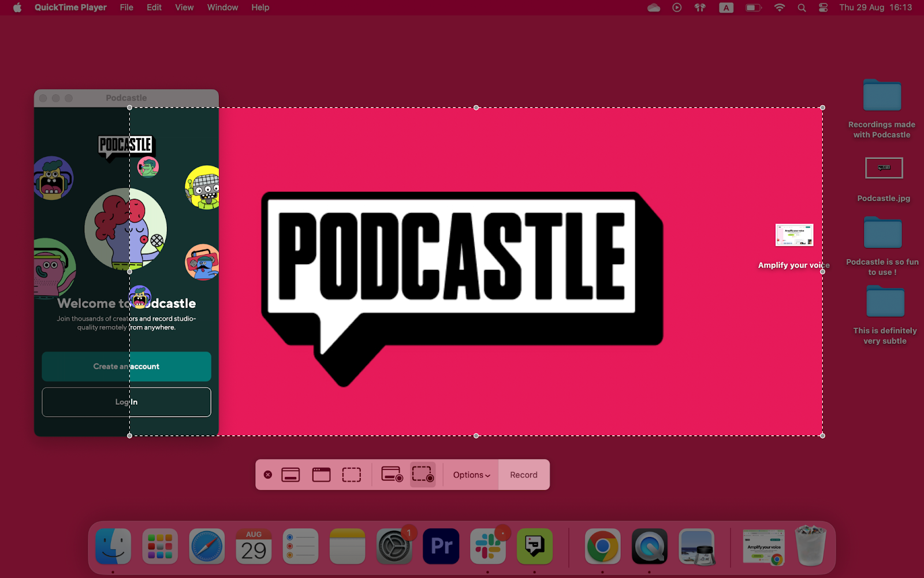This screenshot has width=924, height=578.
Task: Open the Options dropdown
Action: pos(471,475)
